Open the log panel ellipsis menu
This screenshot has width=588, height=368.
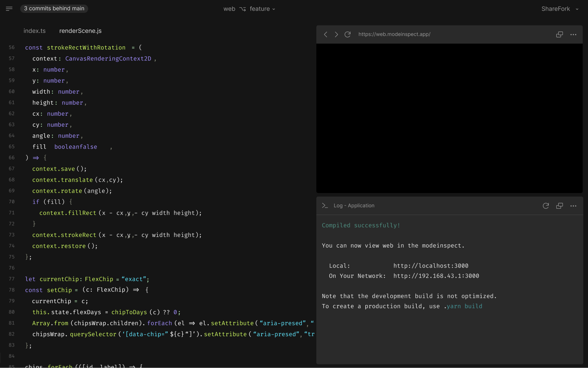573,205
